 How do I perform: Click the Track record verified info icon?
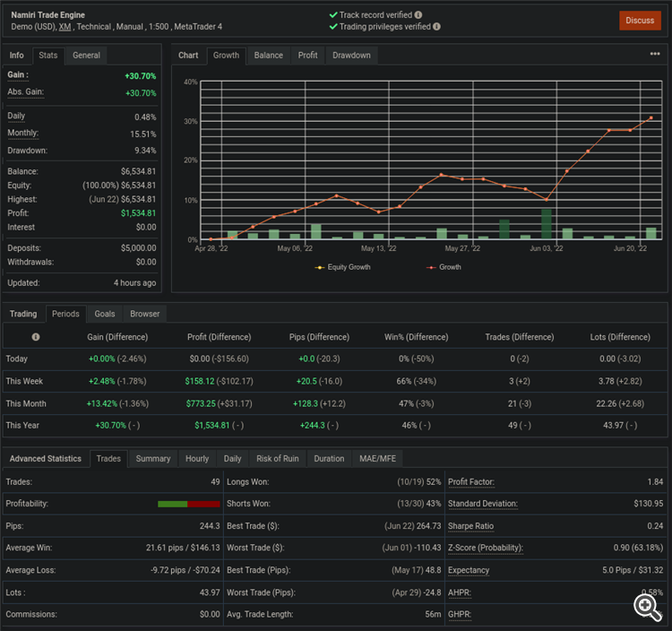418,15
